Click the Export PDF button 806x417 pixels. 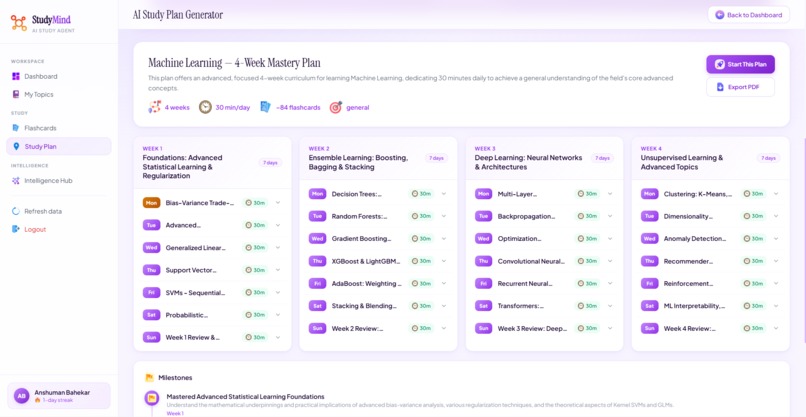(740, 87)
